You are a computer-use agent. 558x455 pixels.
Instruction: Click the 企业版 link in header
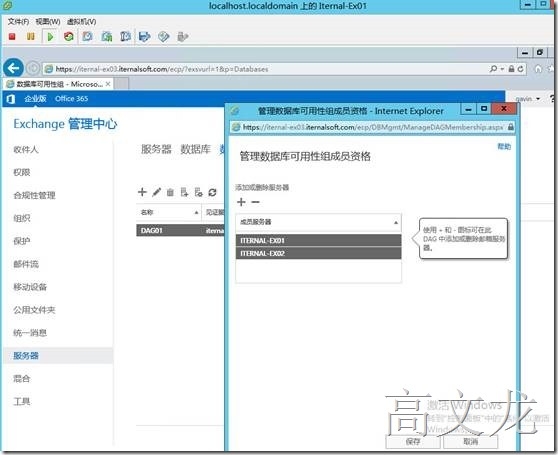[35, 99]
